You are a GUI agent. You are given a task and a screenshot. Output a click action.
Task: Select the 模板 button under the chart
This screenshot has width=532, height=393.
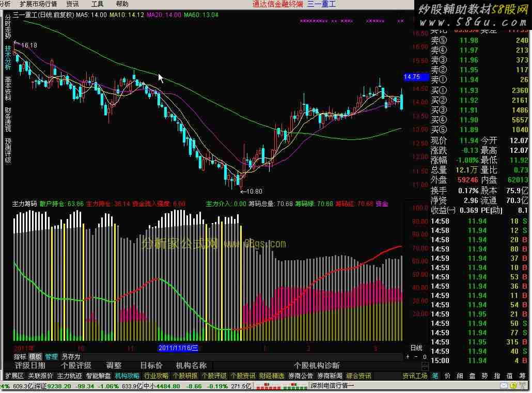tap(35, 357)
